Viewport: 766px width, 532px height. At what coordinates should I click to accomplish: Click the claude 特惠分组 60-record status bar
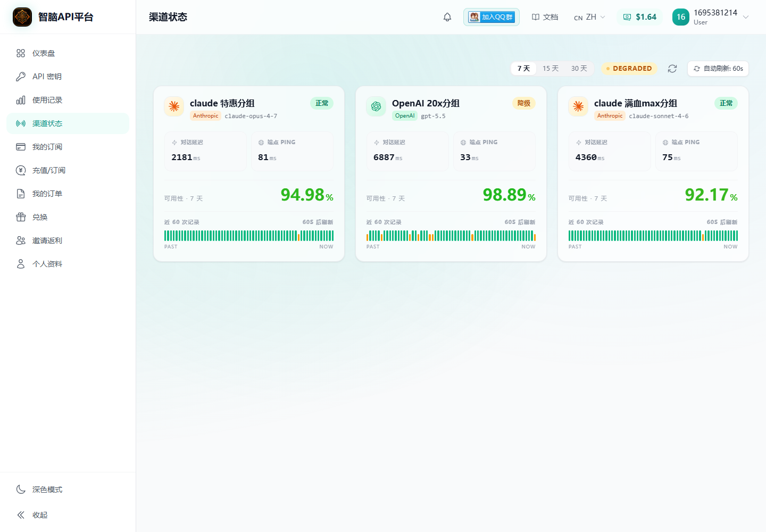pyautogui.click(x=249, y=236)
